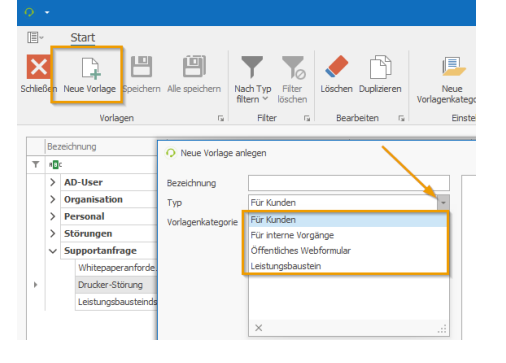Click the Filter löschen icon
Image resolution: width=506 pixels, height=363 pixels.
293,67
